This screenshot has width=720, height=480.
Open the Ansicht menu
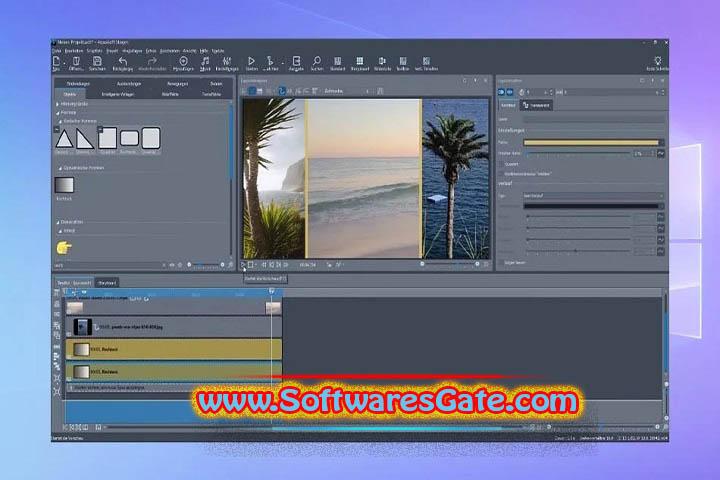click(x=190, y=51)
